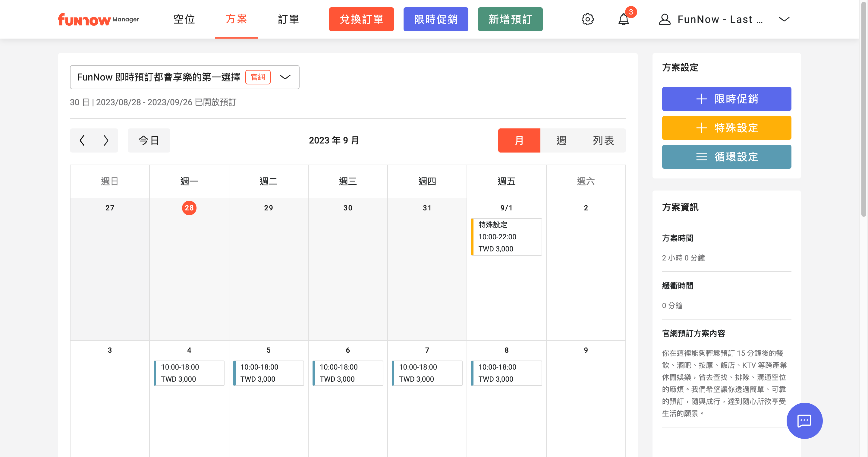Open the 循環設定 panel button
The height and width of the screenshot is (457, 868).
726,157
